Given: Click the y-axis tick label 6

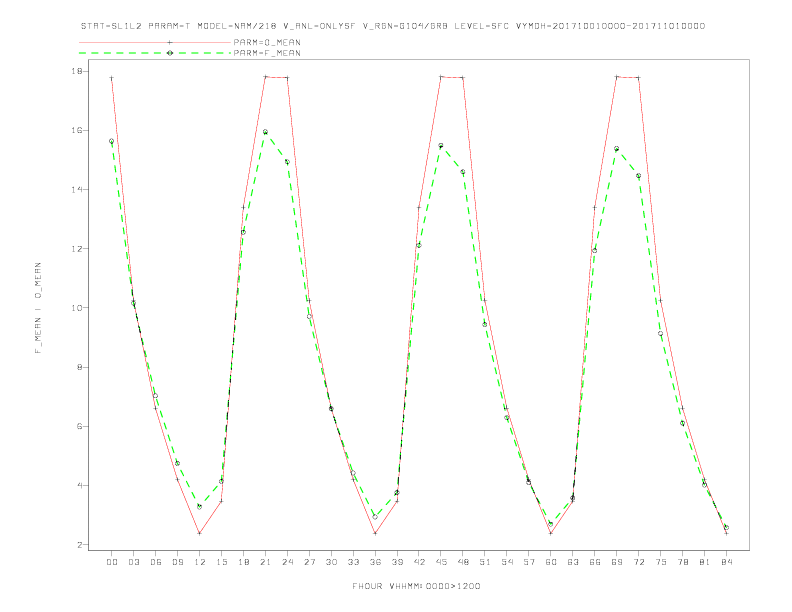Looking at the screenshot, I should pos(80,426).
